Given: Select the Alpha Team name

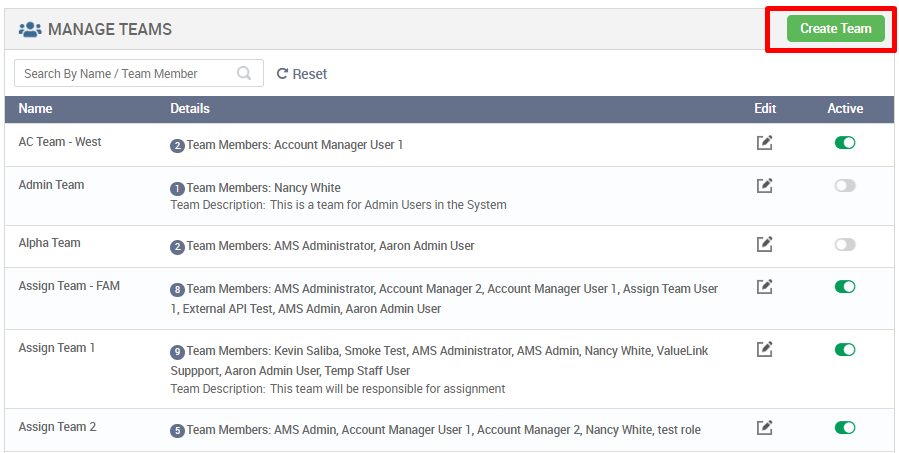Looking at the screenshot, I should coord(49,243).
